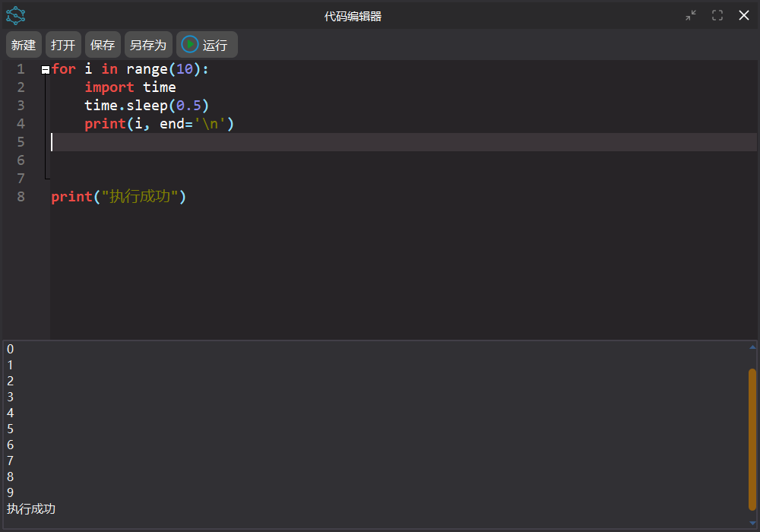Click the output panel scrollbar thumb
This screenshot has height=532, width=760.
tap(752, 439)
